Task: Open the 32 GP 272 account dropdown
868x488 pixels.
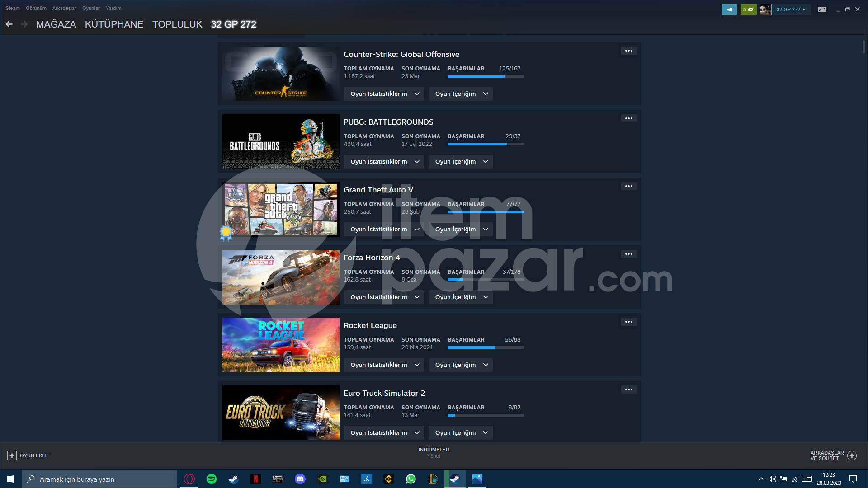Action: tap(791, 9)
